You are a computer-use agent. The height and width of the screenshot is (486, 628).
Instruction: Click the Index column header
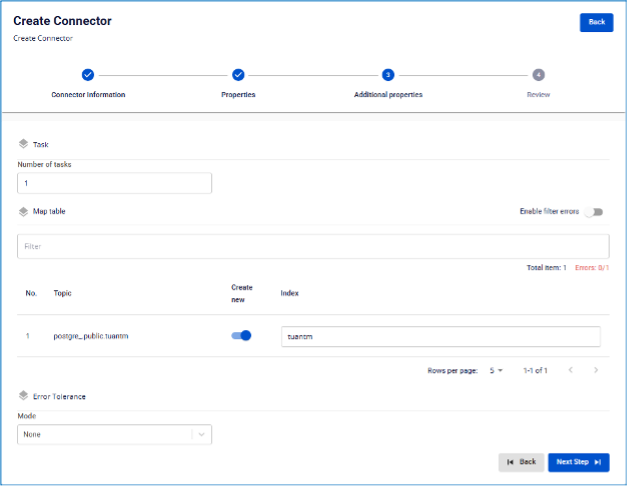tap(290, 293)
